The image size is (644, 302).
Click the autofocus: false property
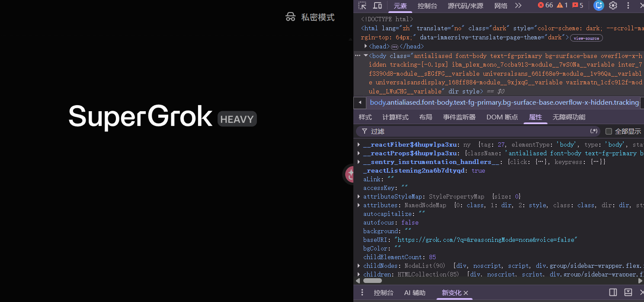391,222
